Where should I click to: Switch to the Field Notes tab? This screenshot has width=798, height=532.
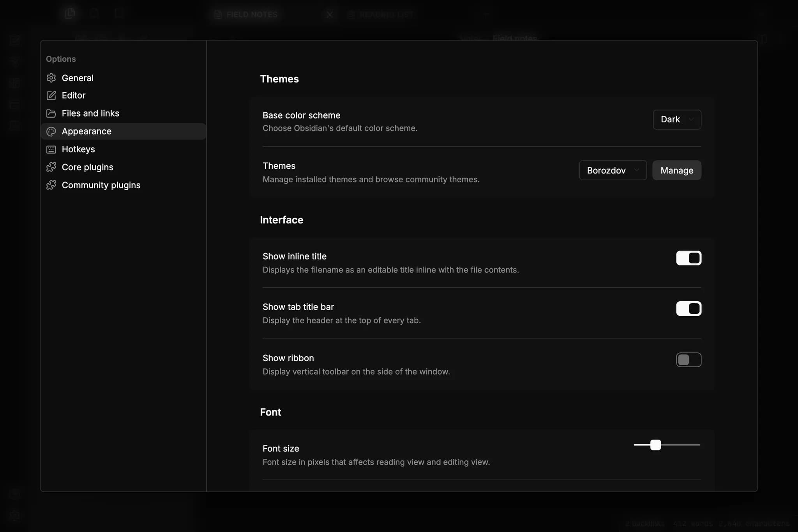tap(251, 15)
